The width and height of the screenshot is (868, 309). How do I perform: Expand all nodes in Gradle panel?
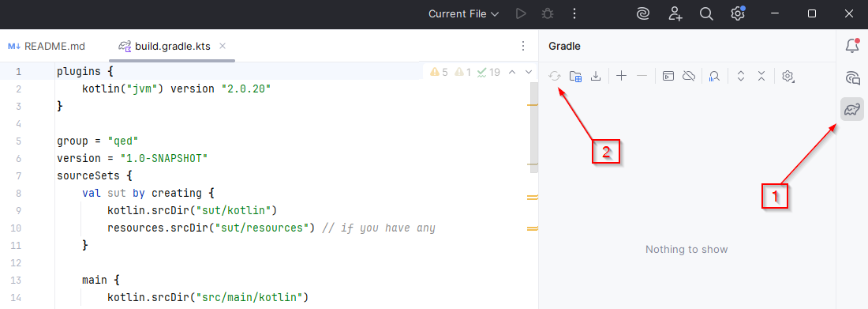click(x=741, y=76)
